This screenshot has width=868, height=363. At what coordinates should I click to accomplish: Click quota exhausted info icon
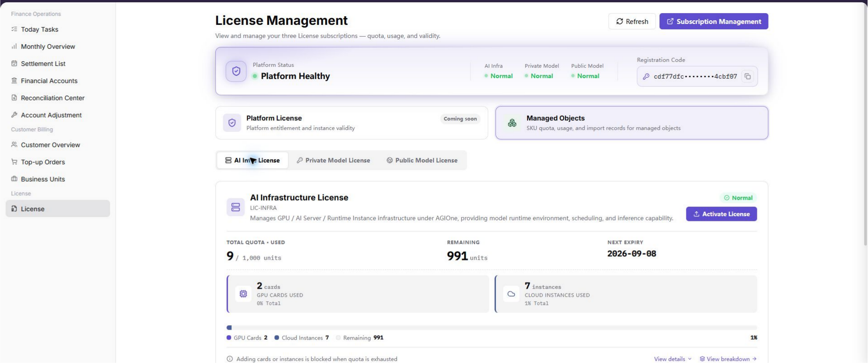pos(230,359)
